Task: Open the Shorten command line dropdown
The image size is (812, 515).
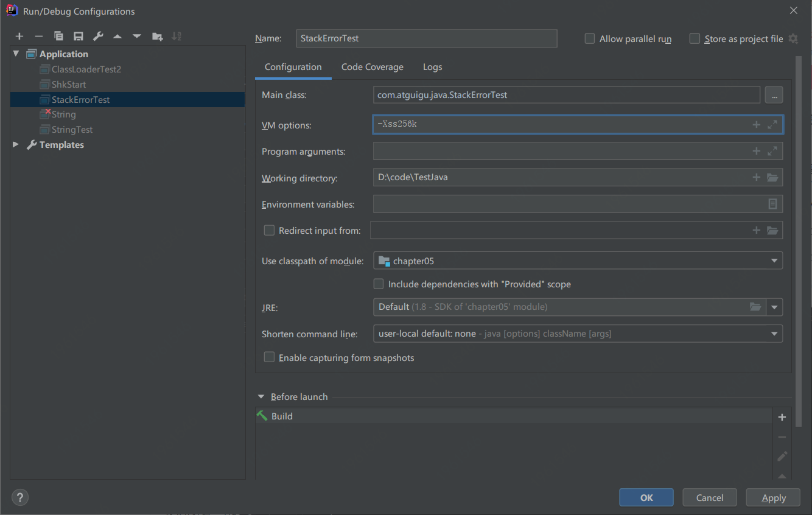Action: 774,334
